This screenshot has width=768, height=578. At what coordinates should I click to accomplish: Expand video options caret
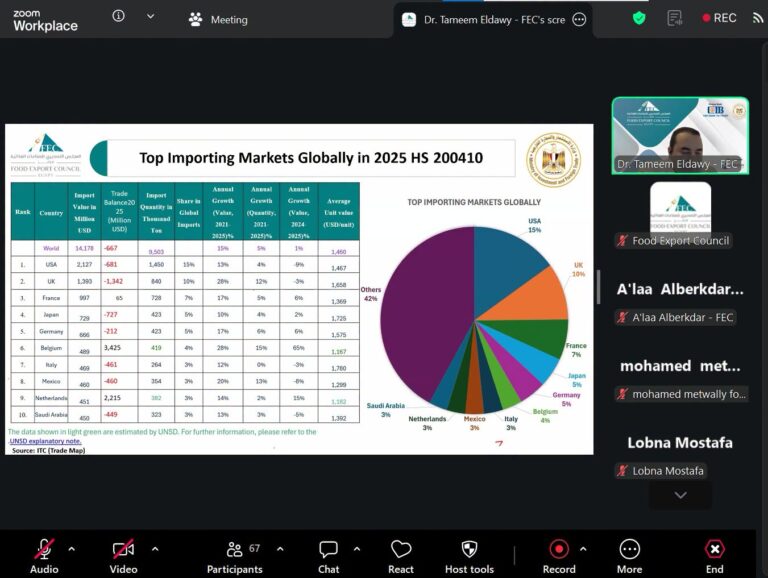(x=155, y=549)
